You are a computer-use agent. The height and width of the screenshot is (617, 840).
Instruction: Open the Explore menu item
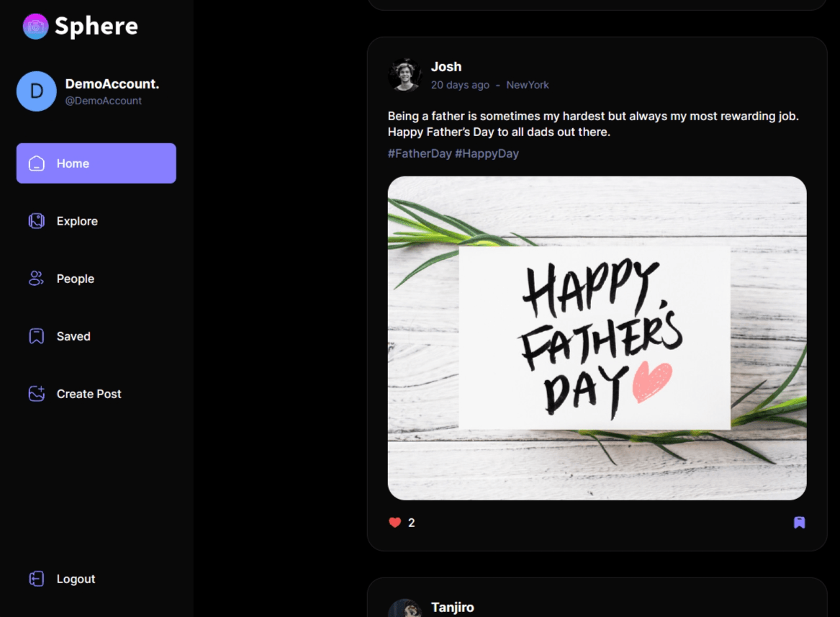(x=77, y=221)
